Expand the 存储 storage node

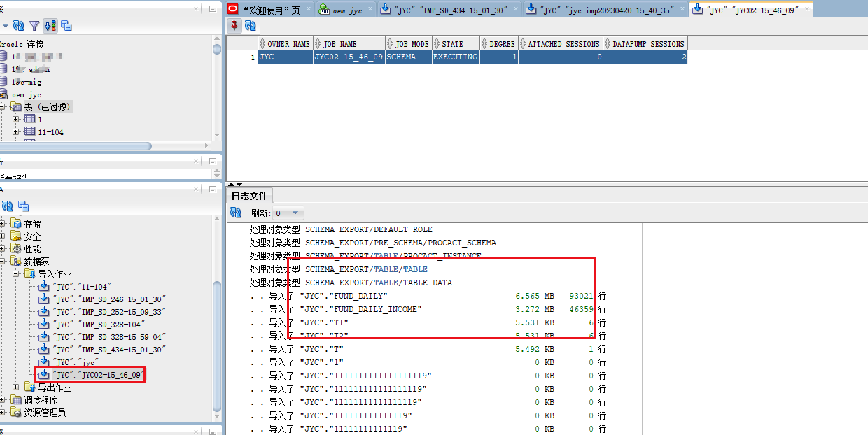3,224
